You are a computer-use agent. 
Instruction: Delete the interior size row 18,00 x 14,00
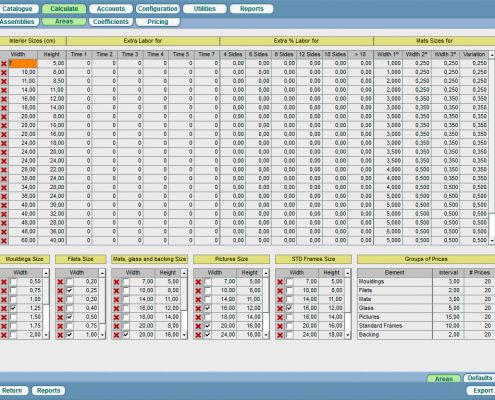click(4, 108)
